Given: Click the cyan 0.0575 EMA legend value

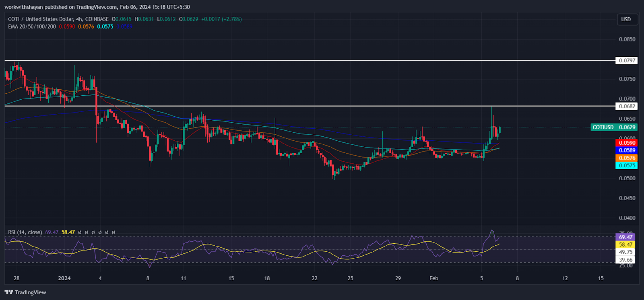Looking at the screenshot, I should tap(105, 27).
